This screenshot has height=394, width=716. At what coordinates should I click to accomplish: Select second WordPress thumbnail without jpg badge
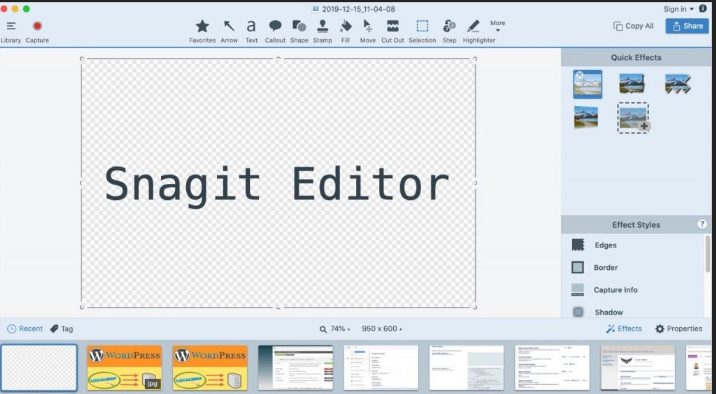[210, 368]
